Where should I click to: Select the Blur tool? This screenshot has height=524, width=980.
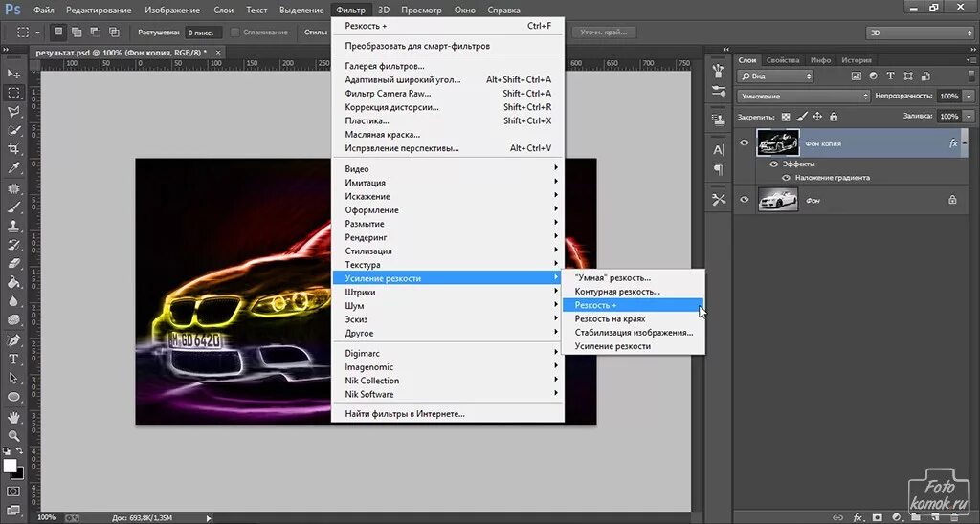point(13,301)
